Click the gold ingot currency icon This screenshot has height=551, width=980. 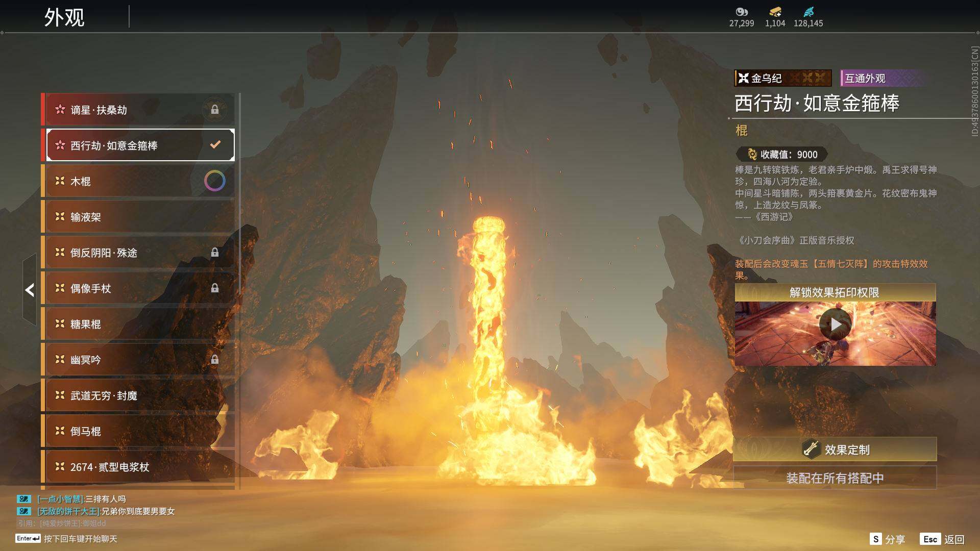coord(775,12)
